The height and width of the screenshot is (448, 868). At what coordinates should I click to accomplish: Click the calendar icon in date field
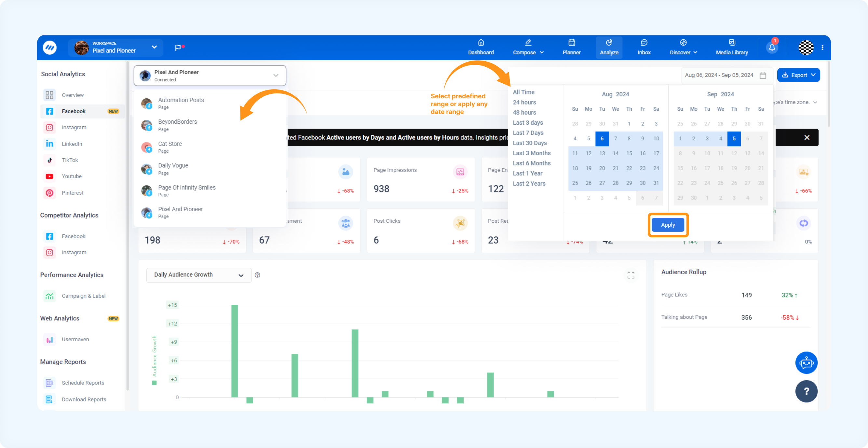click(x=763, y=75)
